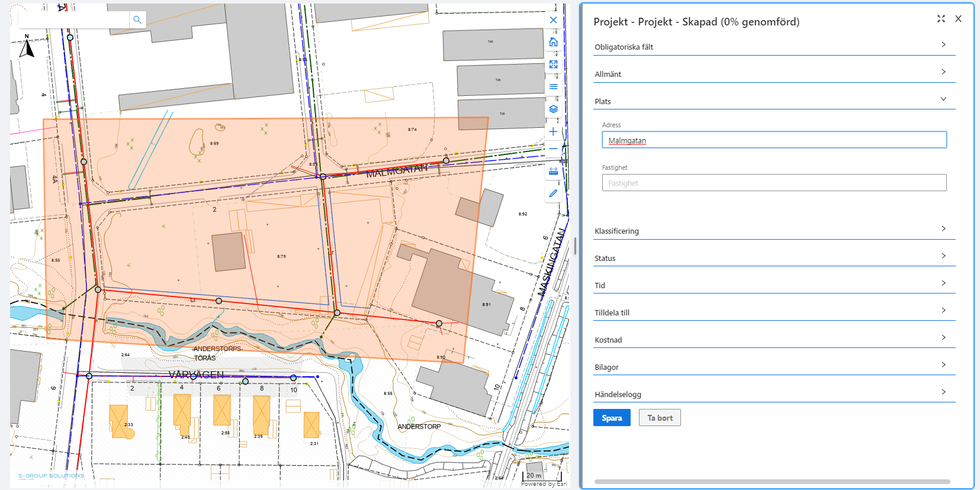Screen dimensions: 980x490
Task: Collapse the project panel with arrows icon
Action: coord(941,19)
